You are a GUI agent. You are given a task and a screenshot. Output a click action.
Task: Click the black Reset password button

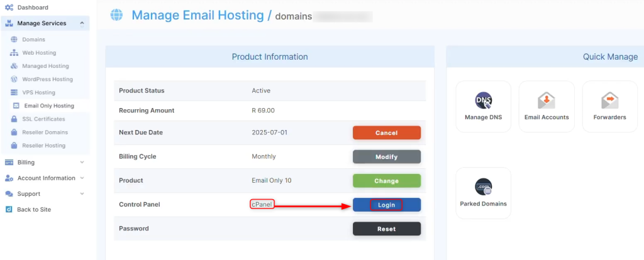[387, 229]
